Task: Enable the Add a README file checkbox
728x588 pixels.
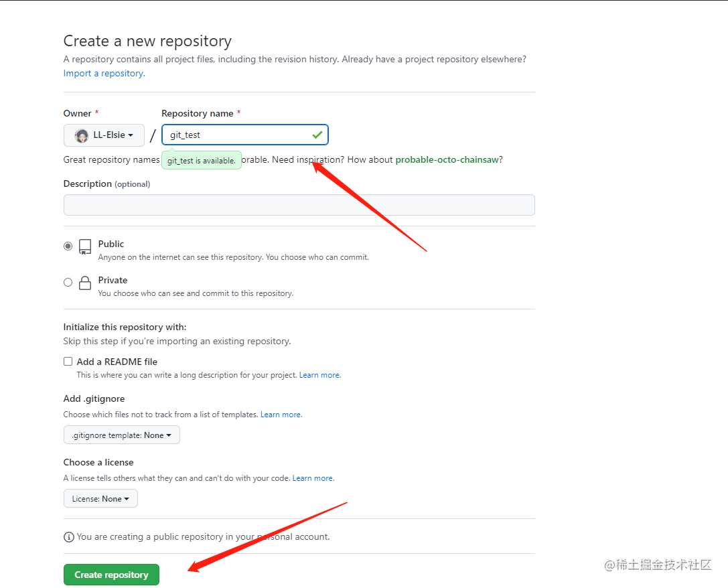Action: tap(68, 362)
